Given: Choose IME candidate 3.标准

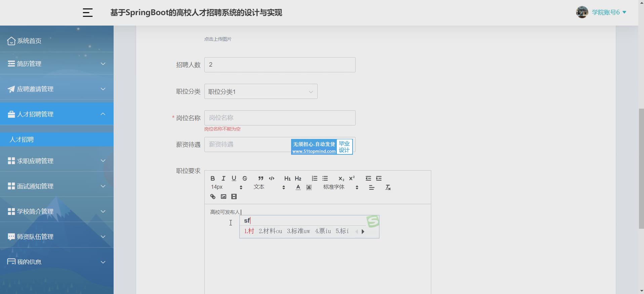Looking at the screenshot, I should (298, 231).
